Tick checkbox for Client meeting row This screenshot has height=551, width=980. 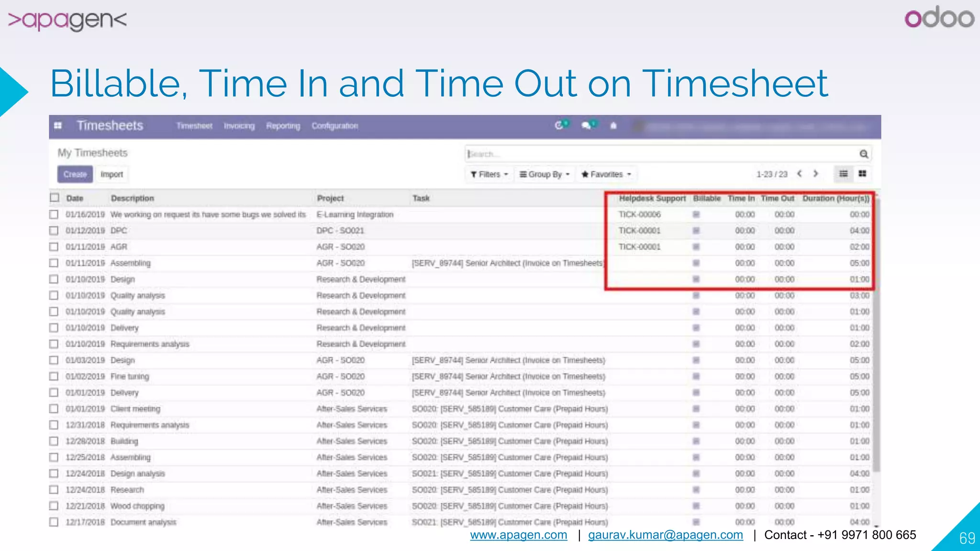click(x=54, y=409)
